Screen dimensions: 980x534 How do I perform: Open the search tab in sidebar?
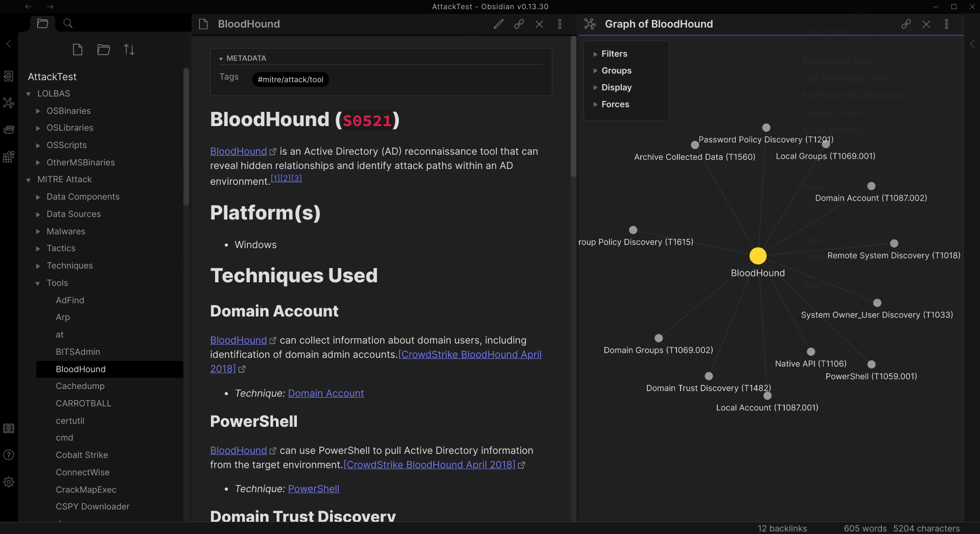click(67, 23)
